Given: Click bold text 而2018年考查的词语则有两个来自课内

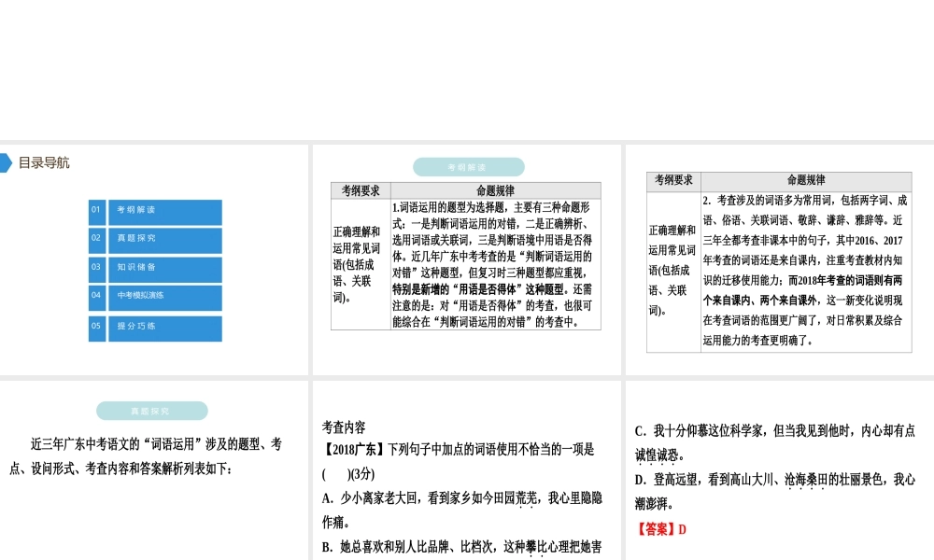Looking at the screenshot, I should [802, 290].
